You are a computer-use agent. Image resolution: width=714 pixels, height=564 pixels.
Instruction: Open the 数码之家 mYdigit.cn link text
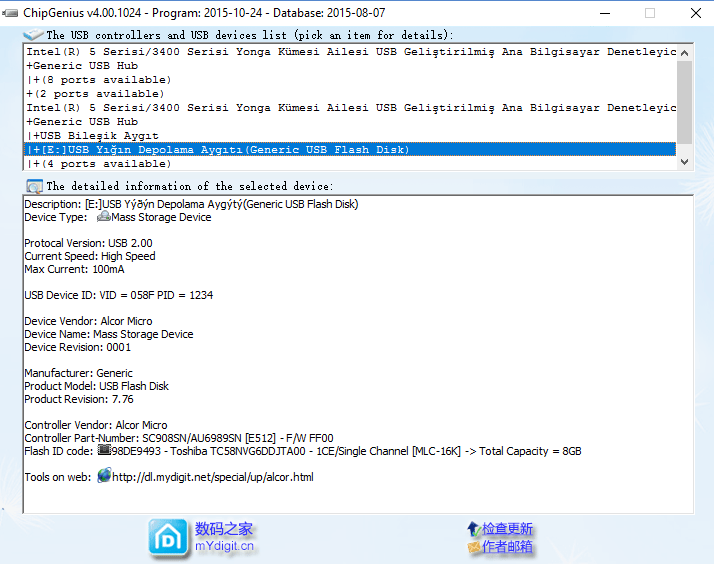pos(224,537)
